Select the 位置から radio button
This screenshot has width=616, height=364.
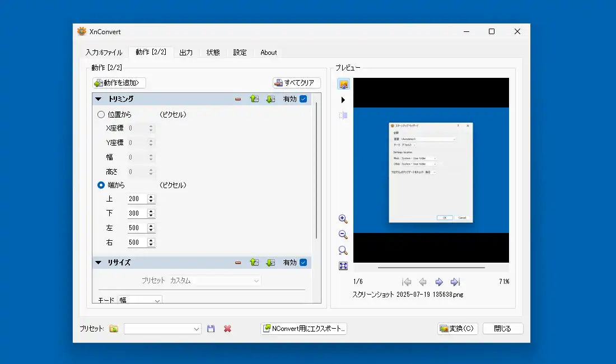tap(101, 115)
